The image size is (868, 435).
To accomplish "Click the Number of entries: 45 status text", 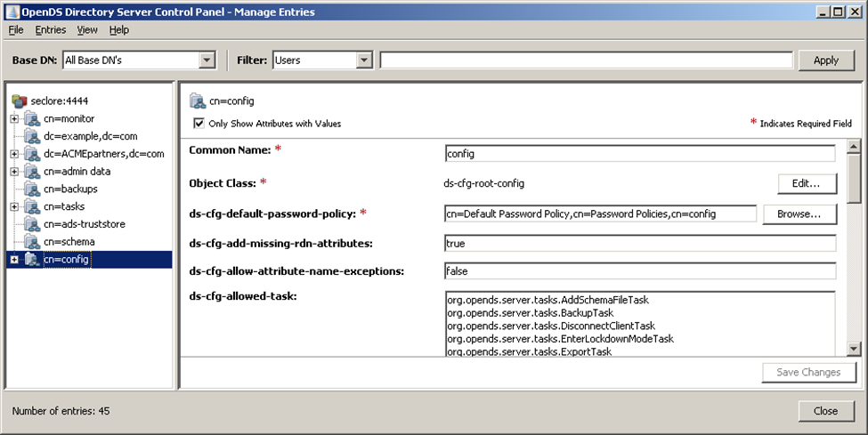I will tap(61, 411).
